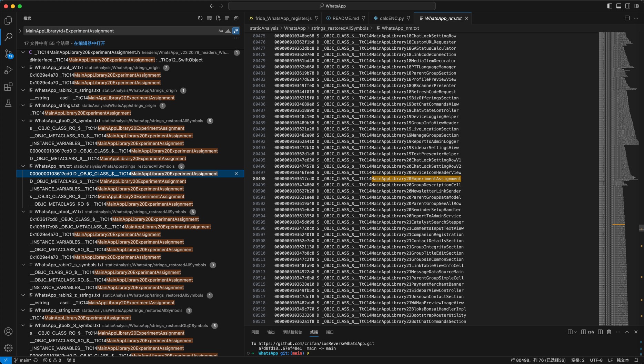Viewport: 644px width, 364px height.
Task: Toggle bottom panel layout icon
Action: tap(619, 6)
